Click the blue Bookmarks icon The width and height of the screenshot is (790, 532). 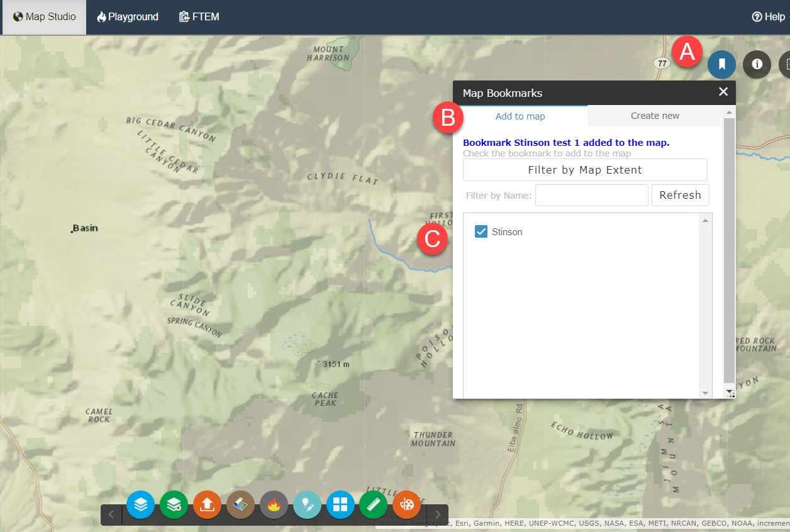tap(721, 64)
